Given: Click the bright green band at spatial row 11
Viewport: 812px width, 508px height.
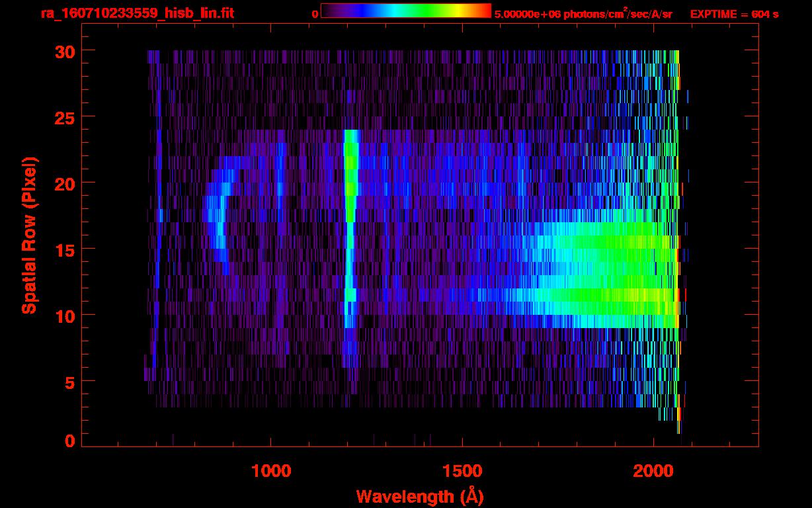Looking at the screenshot, I should 595,294.
